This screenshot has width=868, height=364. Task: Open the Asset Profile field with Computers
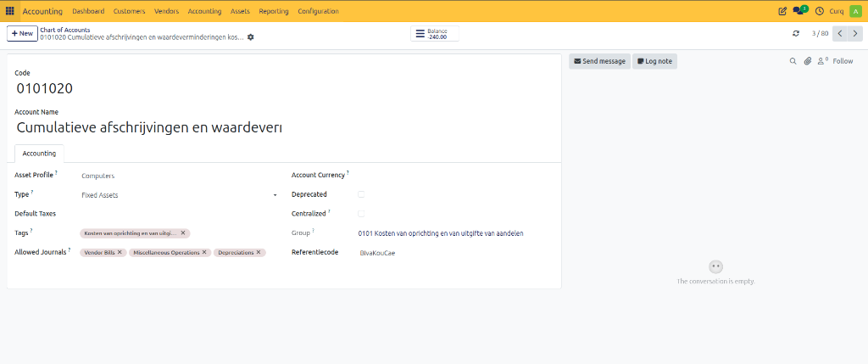[179, 176]
